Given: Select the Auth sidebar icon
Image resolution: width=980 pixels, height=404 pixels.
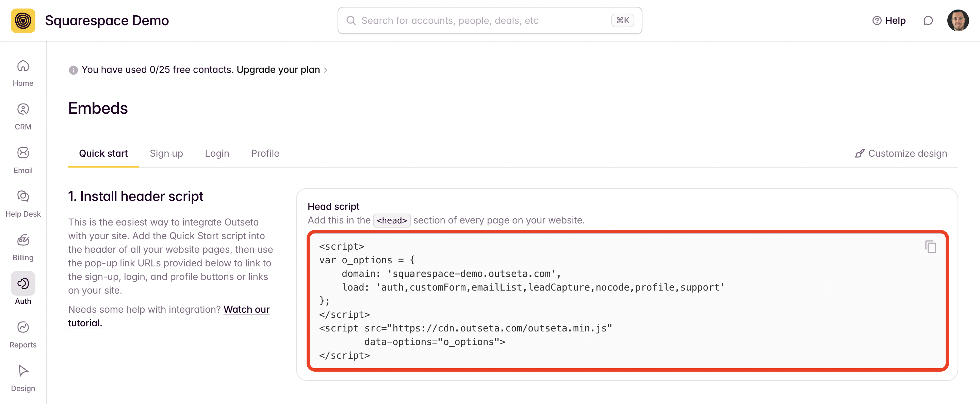Looking at the screenshot, I should pos(23,284).
